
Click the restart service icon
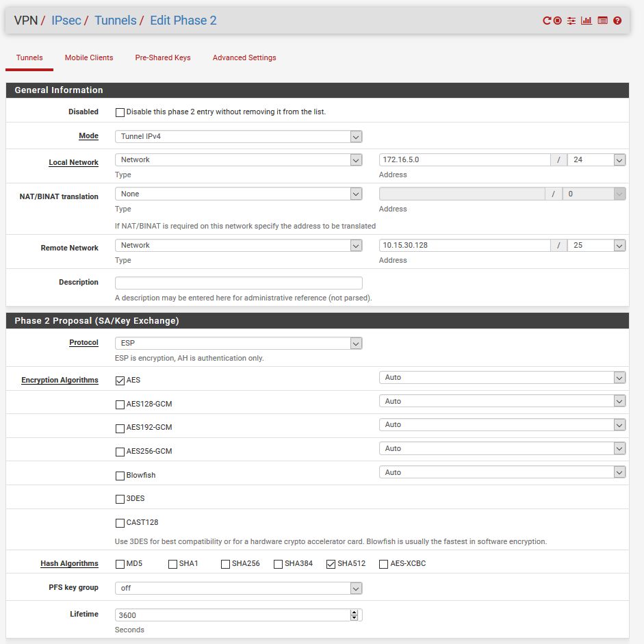547,21
